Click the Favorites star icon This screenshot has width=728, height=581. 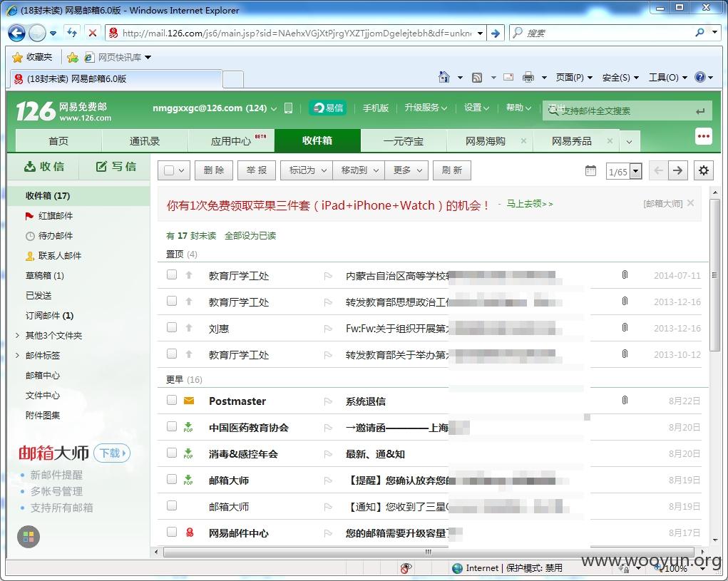[17, 57]
